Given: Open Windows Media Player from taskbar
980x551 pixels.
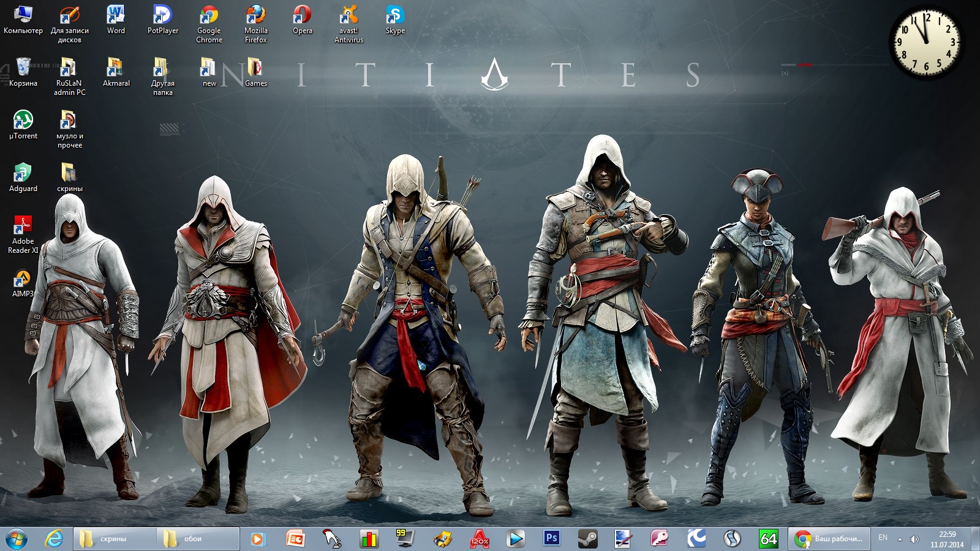Looking at the screenshot, I should coord(258,539).
